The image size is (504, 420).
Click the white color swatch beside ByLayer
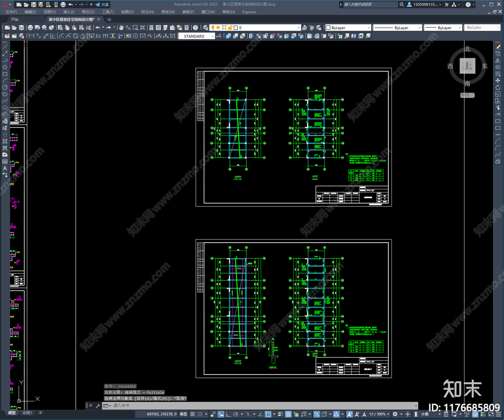click(328, 28)
